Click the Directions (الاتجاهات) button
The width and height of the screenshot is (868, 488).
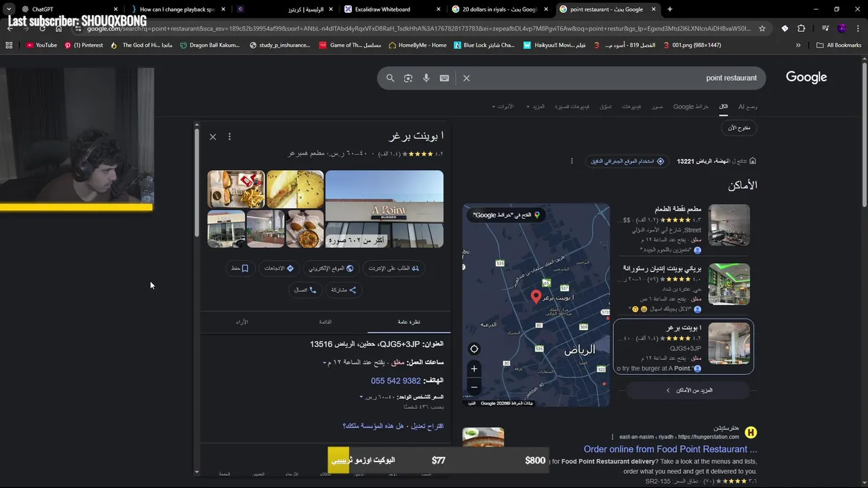(x=279, y=268)
